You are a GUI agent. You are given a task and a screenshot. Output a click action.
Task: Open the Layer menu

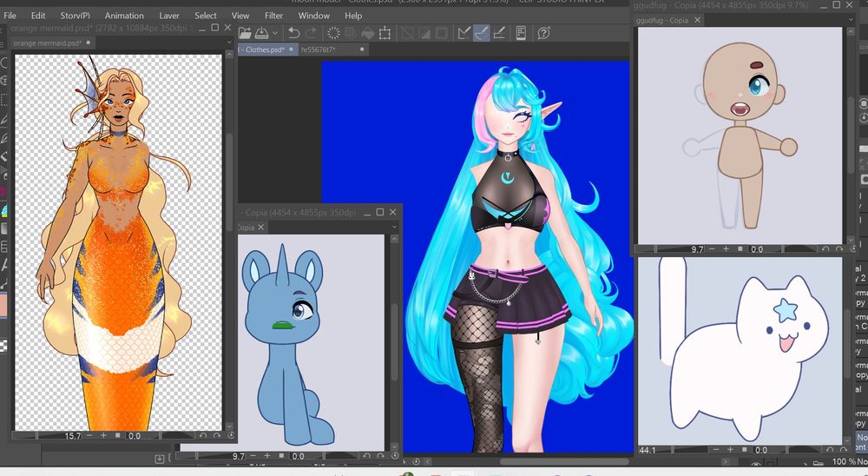click(x=169, y=16)
